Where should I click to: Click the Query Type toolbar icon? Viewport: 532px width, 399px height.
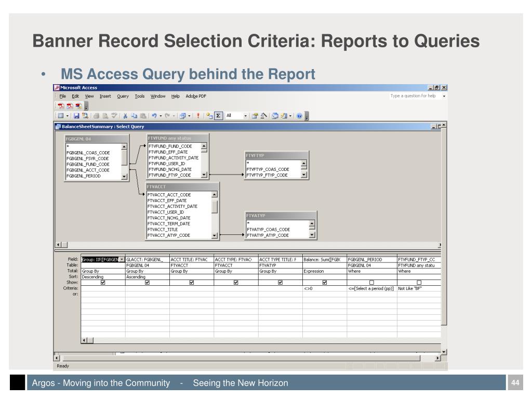tap(182, 116)
